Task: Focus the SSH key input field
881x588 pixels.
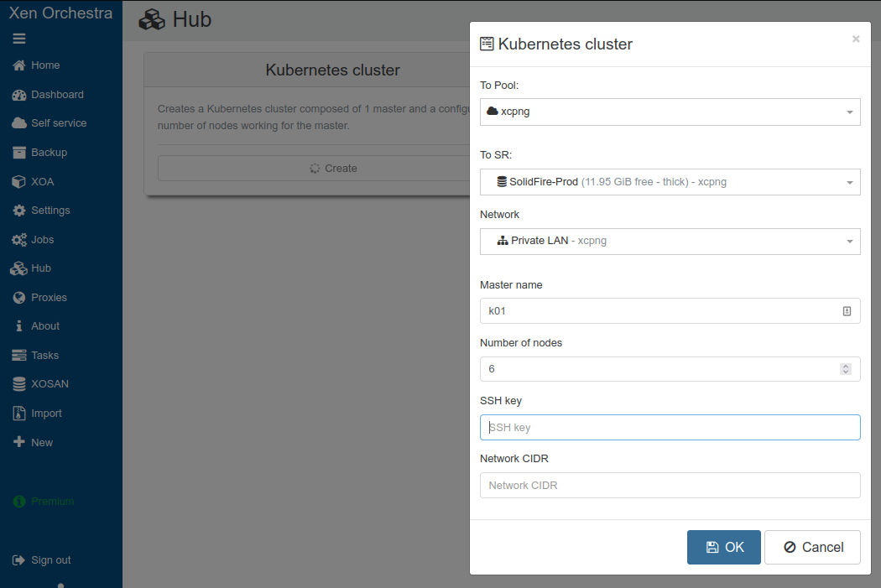Action: click(670, 428)
